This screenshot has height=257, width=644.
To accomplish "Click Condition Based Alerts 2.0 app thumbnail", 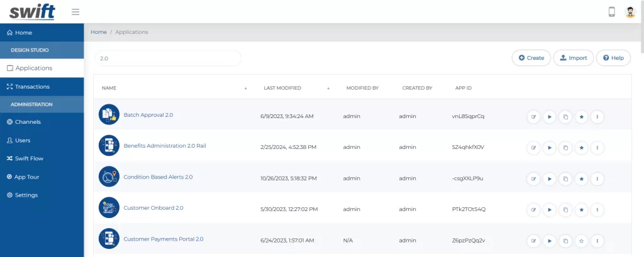I will (109, 177).
